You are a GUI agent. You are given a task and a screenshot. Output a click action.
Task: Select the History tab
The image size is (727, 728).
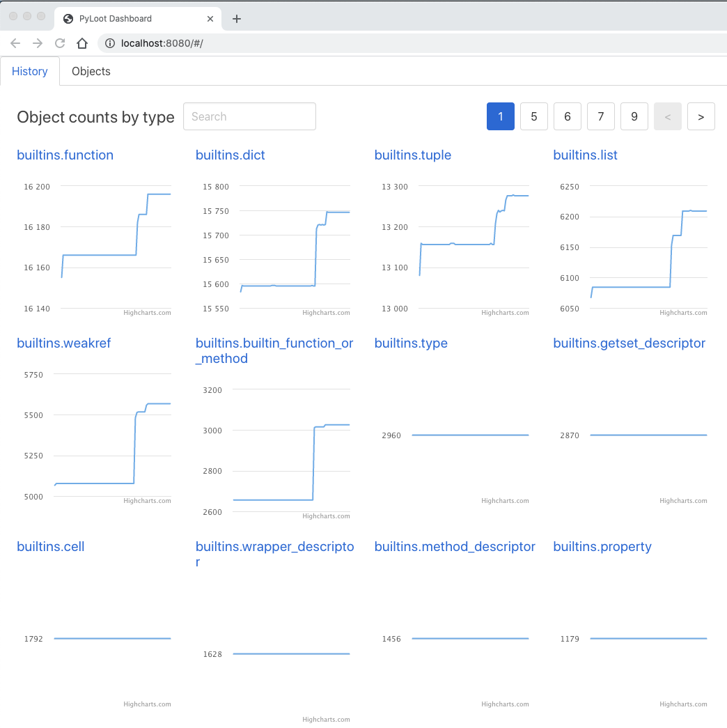pos(30,72)
